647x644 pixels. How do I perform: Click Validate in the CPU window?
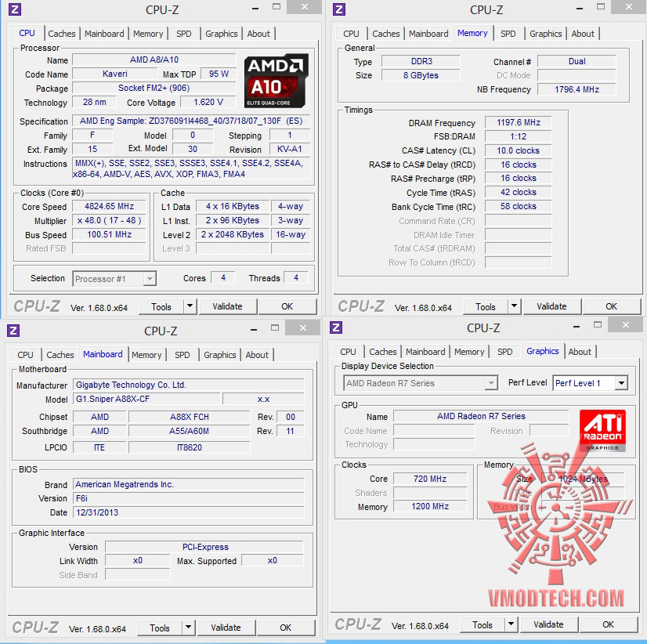point(227,306)
